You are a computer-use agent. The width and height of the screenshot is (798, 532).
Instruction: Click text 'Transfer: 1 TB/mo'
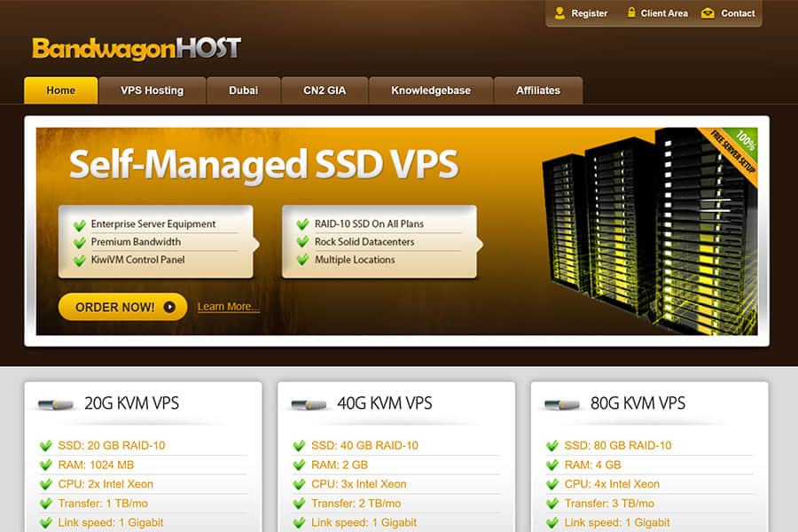pyautogui.click(x=103, y=504)
